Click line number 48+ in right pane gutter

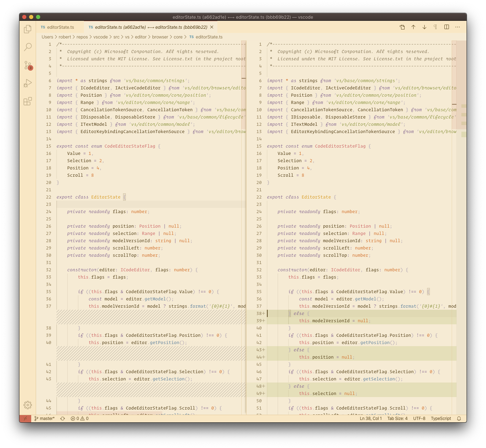(x=260, y=386)
